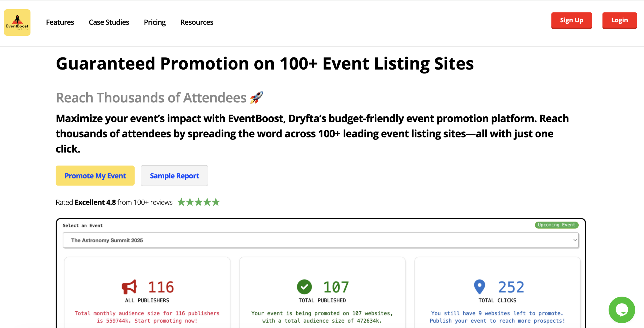Click the Login button

(619, 20)
